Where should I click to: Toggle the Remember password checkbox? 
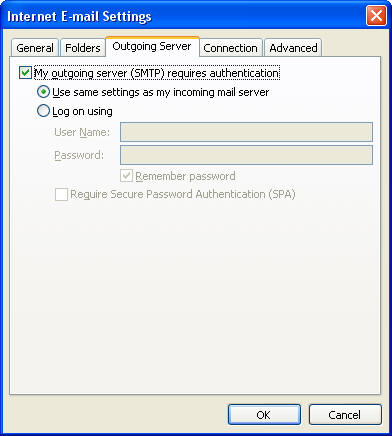pos(127,176)
